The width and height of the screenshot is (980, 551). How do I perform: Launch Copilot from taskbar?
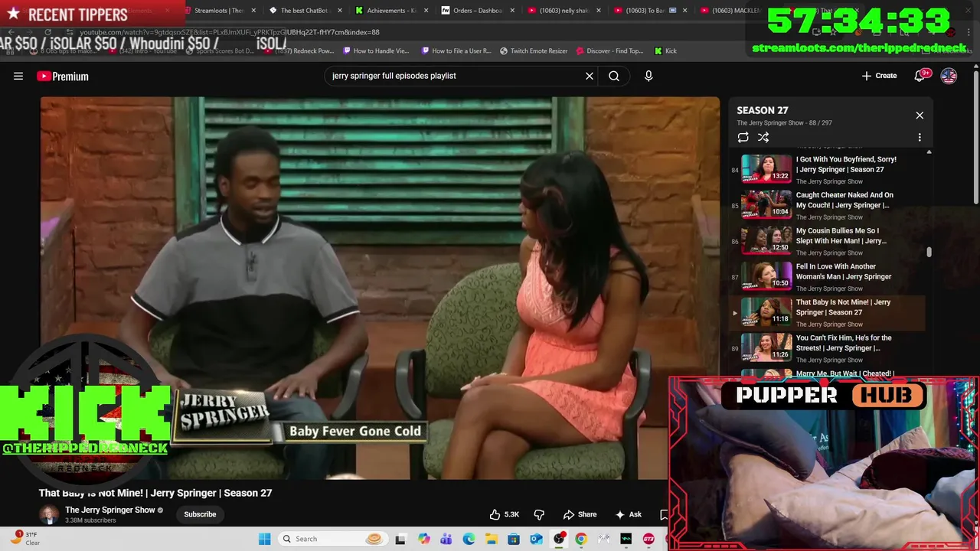423,539
